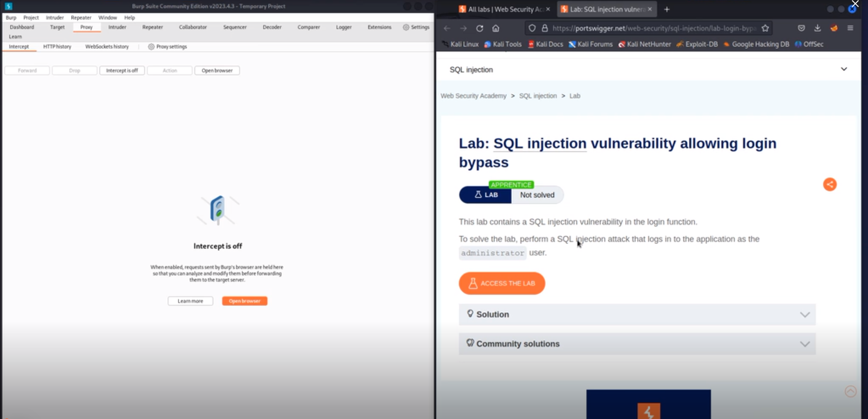Click the padlock site info icon
Screen dimensions: 868x419
click(x=545, y=28)
